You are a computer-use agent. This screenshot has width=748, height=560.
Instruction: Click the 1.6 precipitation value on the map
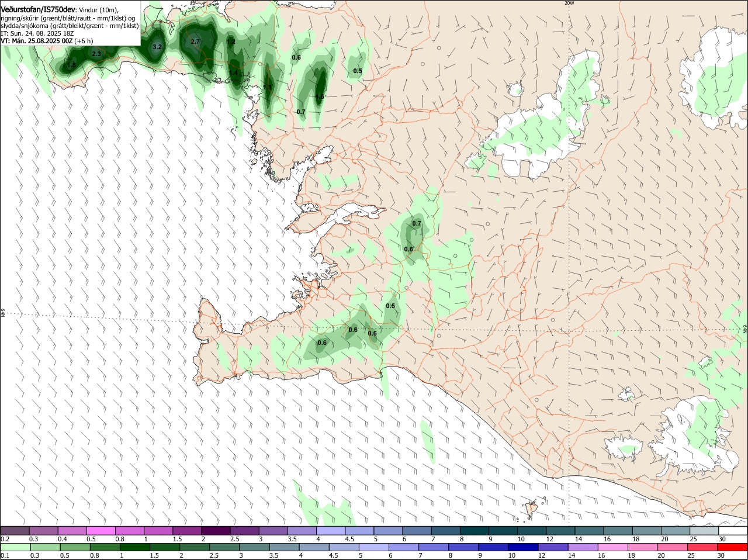coord(320,96)
